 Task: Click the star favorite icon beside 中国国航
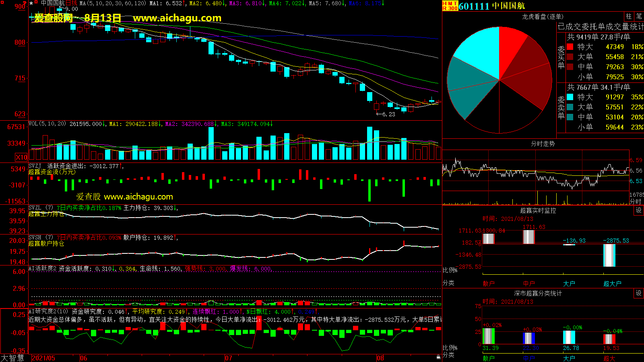31,3
